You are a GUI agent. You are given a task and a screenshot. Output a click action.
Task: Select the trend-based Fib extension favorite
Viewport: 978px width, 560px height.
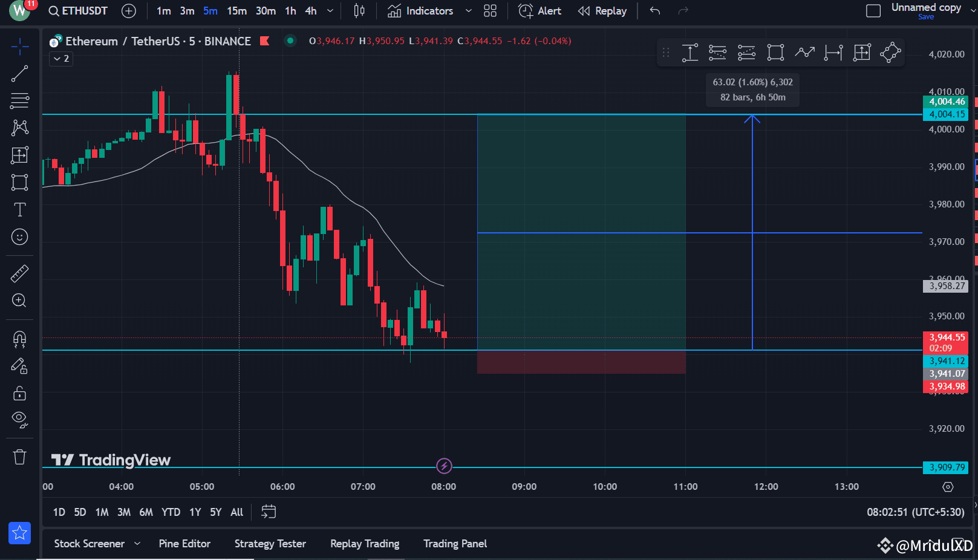tap(746, 53)
